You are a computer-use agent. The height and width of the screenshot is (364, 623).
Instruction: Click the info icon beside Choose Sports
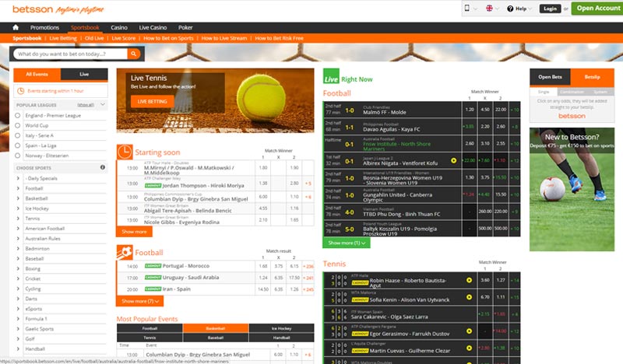coord(102,167)
